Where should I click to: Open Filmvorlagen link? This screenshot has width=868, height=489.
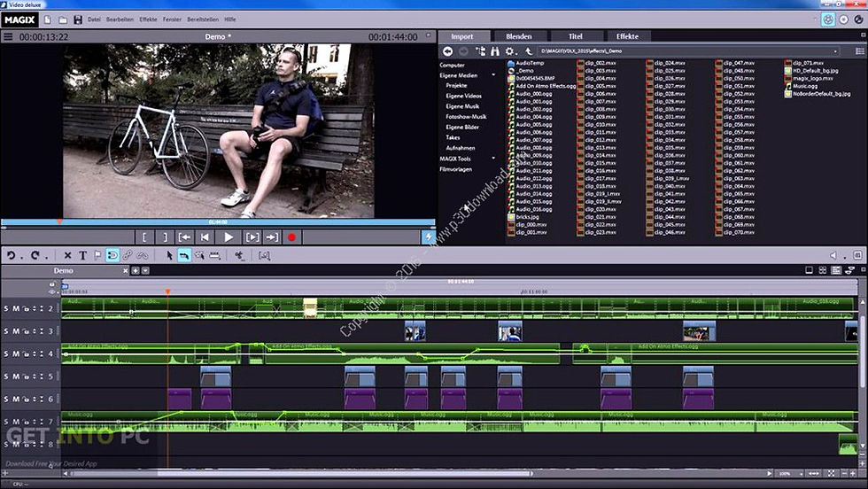click(x=455, y=169)
